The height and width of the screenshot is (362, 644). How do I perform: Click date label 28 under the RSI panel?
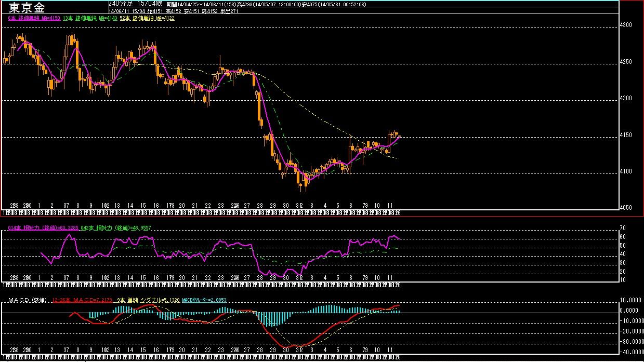pyautogui.click(x=259, y=278)
